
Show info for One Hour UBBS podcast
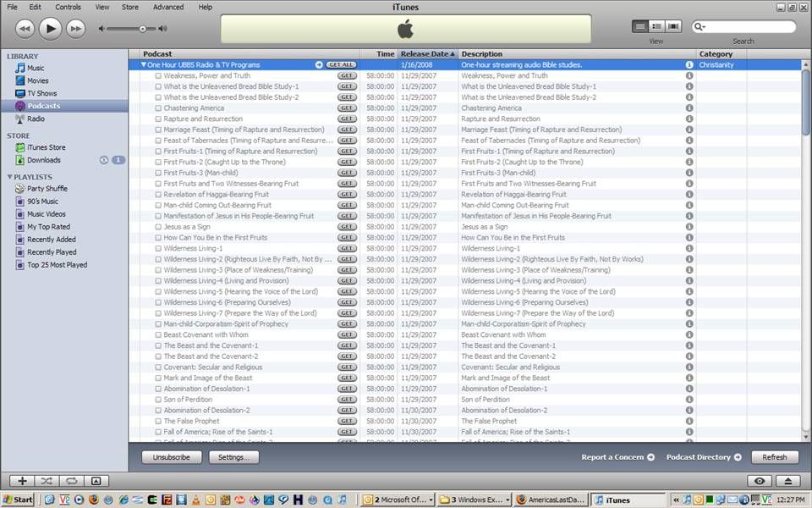(x=689, y=65)
